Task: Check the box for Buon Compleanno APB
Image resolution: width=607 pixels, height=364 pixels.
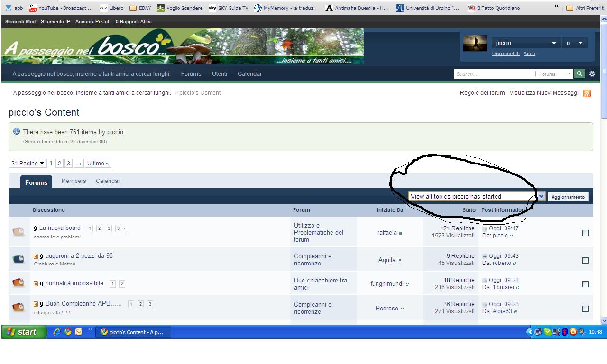Action: tap(585, 309)
